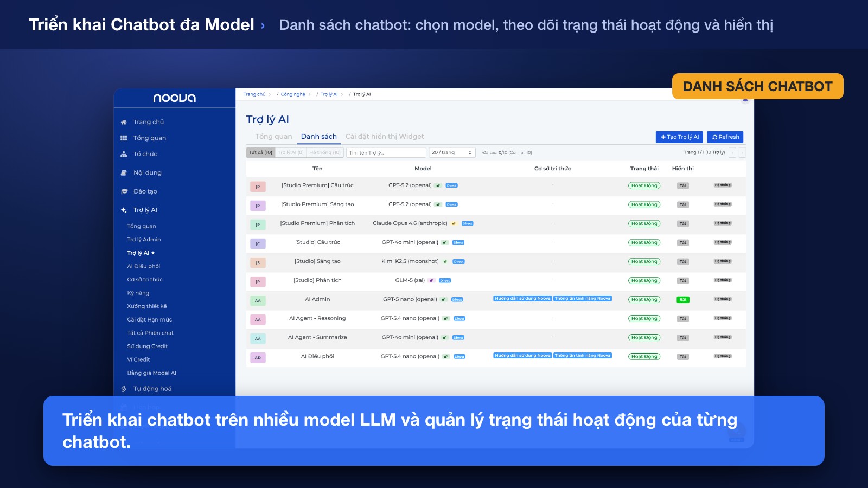
Task: Open Tự động hoá section in sidebar
Action: click(x=152, y=389)
